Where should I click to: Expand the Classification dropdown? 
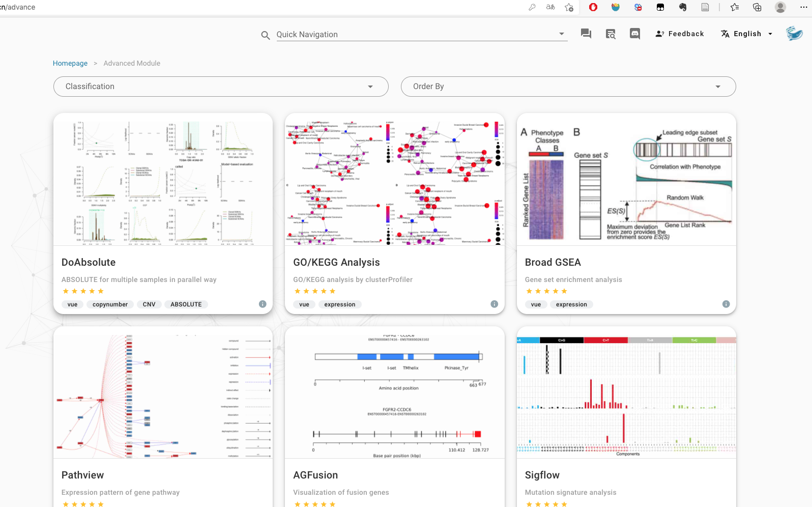[221, 87]
